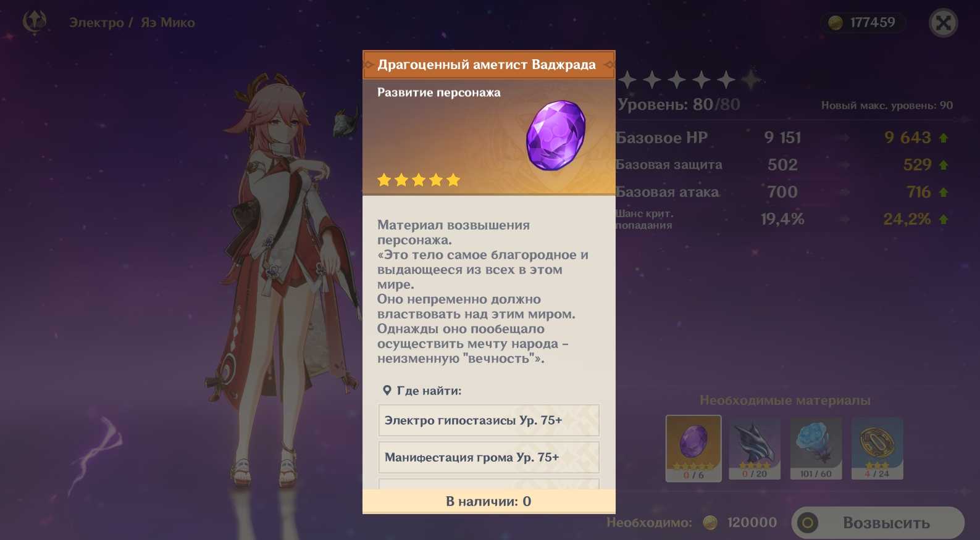Click the Яэ Мико character name

tap(167, 23)
